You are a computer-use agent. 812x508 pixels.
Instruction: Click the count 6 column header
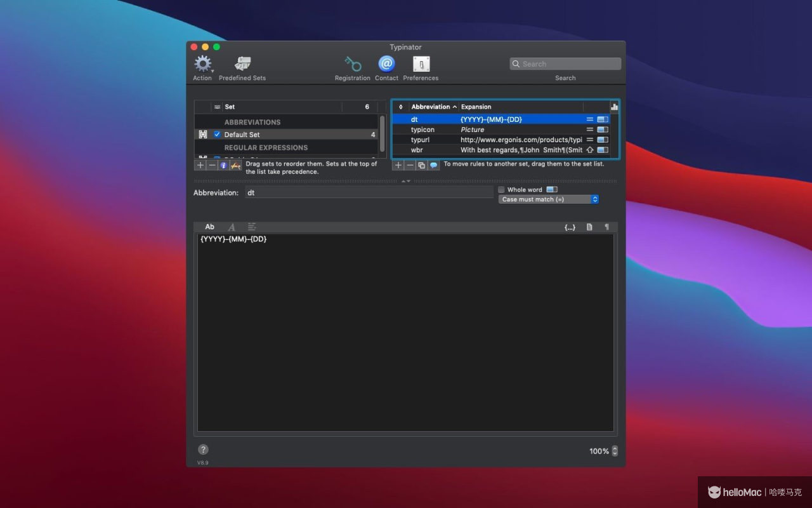pos(360,107)
